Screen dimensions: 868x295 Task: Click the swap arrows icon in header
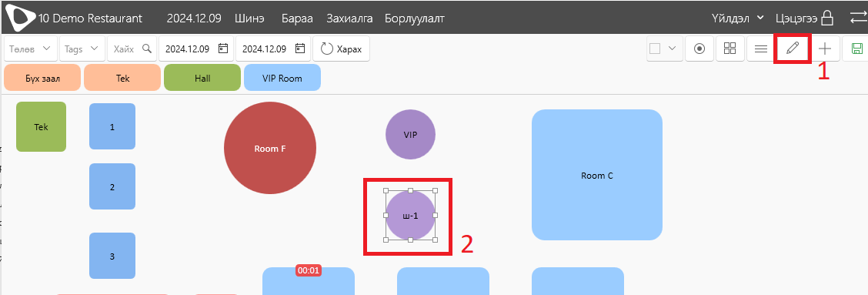[859, 18]
